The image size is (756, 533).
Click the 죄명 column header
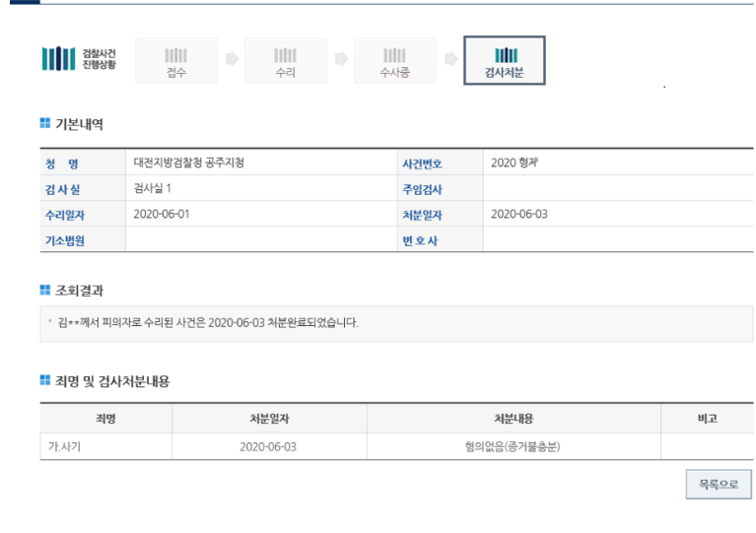105,419
